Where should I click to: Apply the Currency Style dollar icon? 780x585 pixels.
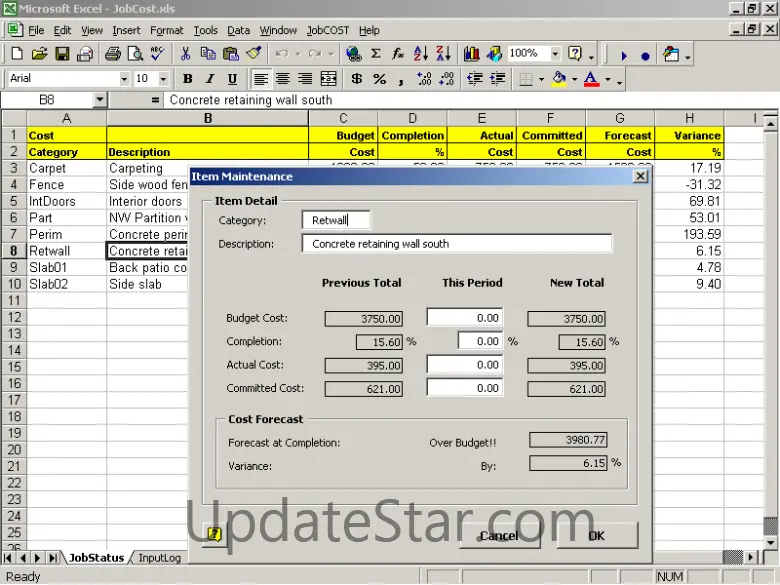tap(357, 79)
